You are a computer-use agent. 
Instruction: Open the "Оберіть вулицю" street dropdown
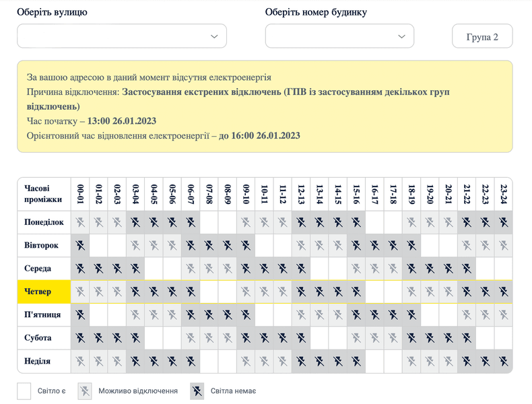(x=122, y=36)
